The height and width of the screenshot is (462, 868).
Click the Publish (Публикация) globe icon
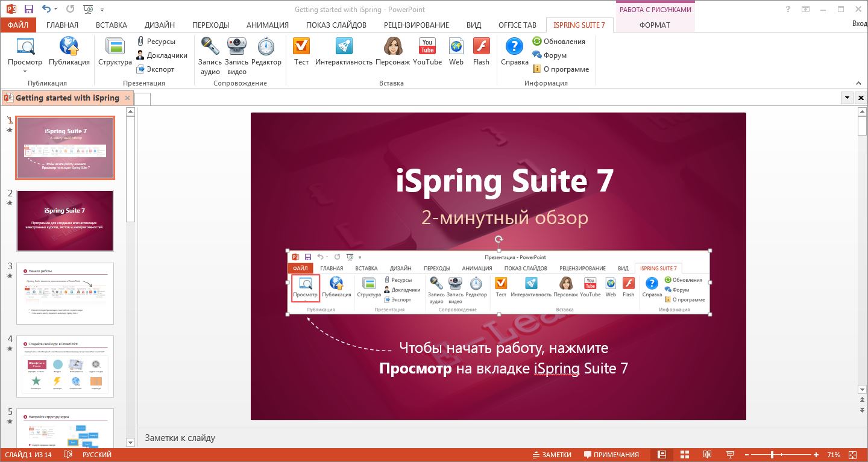pos(69,47)
